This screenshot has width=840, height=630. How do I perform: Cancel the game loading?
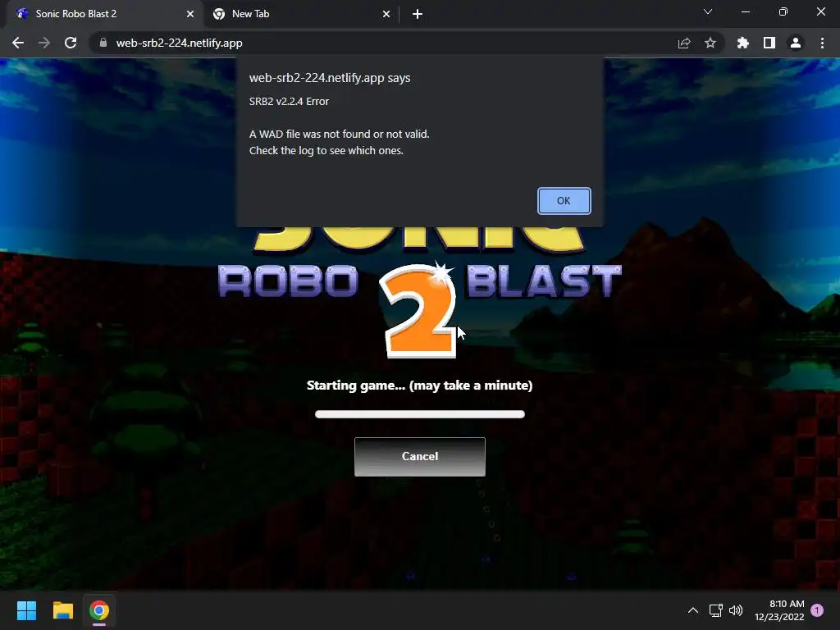point(419,456)
